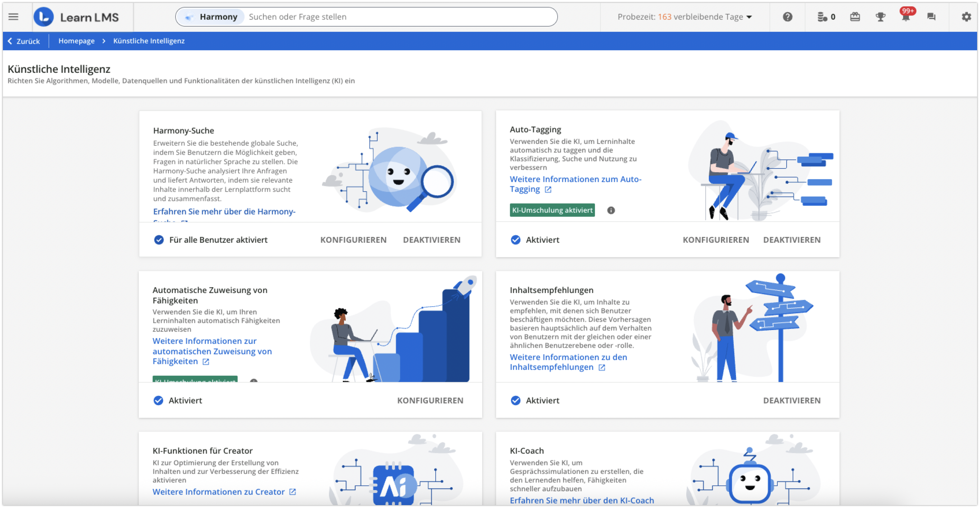Click skills assignment Aktiviert checkmark icon
Image resolution: width=980 pixels, height=508 pixels.
coord(158,401)
